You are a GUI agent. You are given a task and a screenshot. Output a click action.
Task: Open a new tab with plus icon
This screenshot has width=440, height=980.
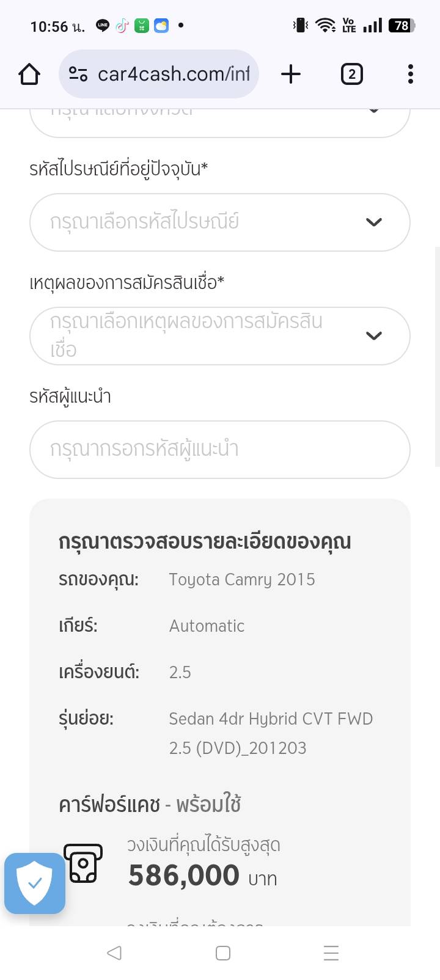[x=291, y=75]
